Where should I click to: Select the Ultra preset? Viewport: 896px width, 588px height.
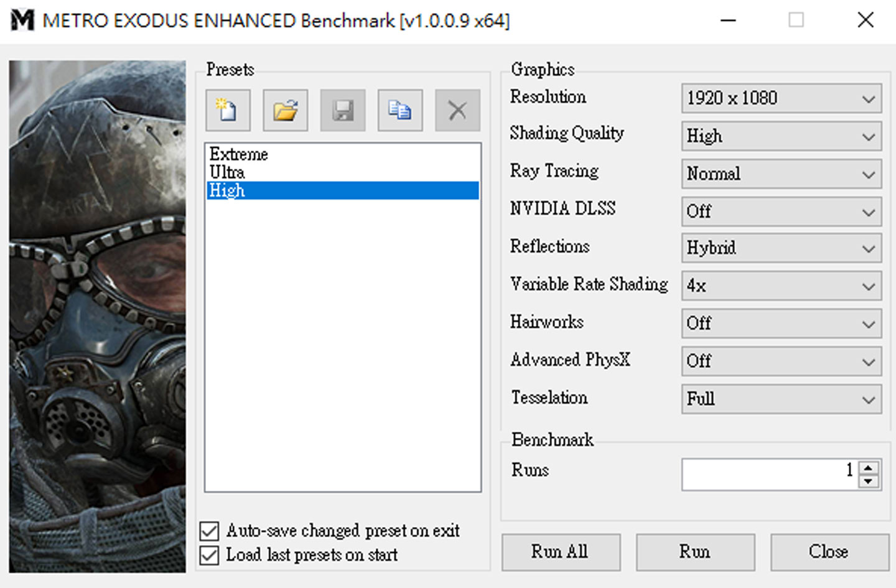(x=227, y=172)
